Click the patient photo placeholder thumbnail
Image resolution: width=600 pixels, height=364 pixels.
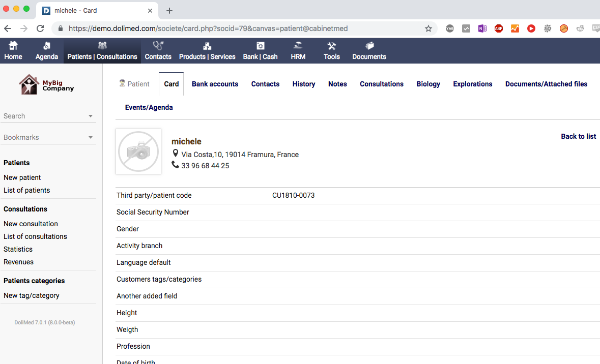click(x=138, y=151)
